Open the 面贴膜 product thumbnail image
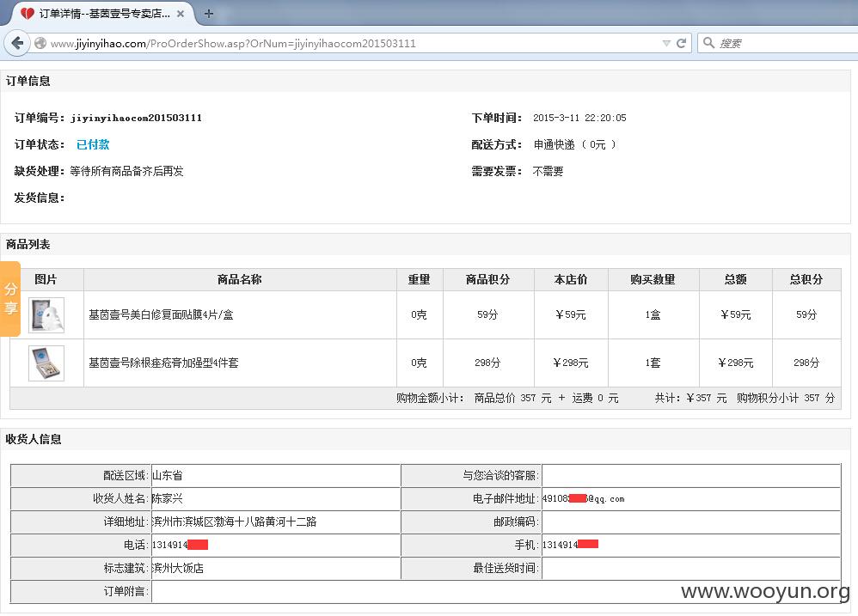Screen dimensions: 858x616 (46, 314)
